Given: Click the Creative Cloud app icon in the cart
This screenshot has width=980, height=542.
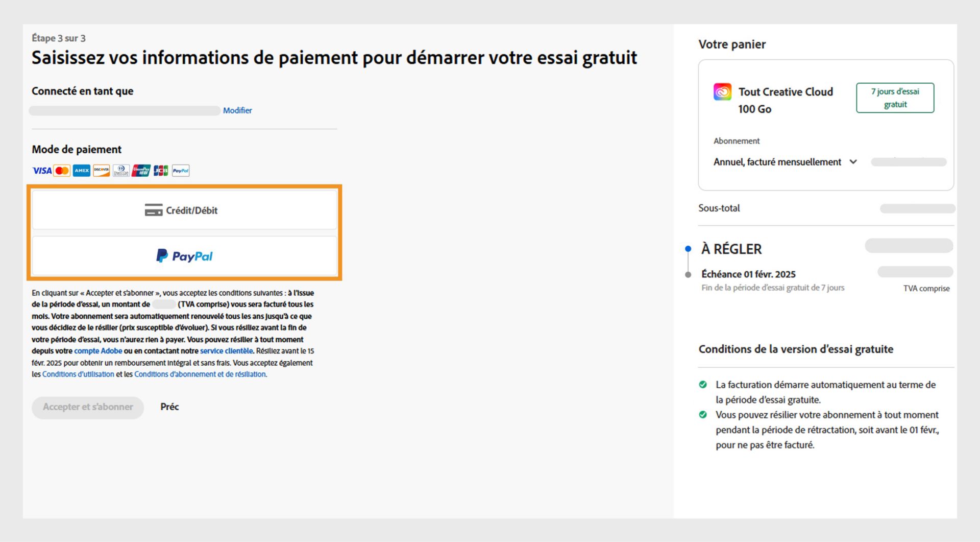Looking at the screenshot, I should 722,92.
